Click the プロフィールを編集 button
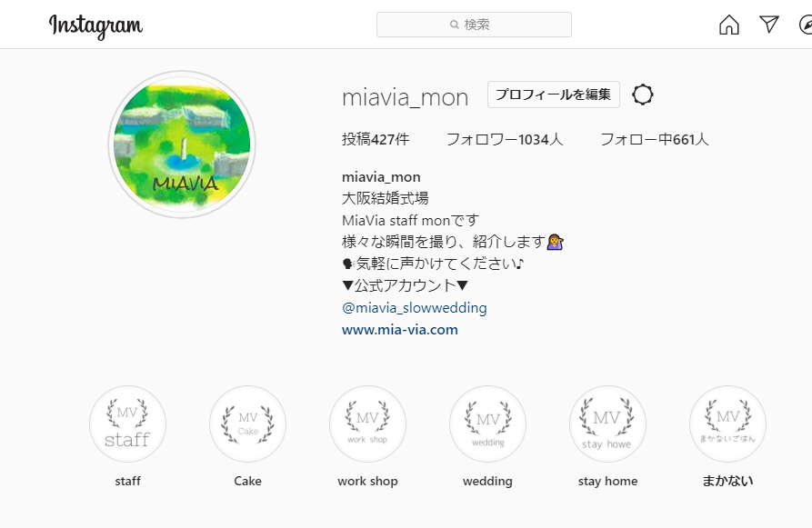Image resolution: width=812 pixels, height=528 pixels. (x=553, y=95)
